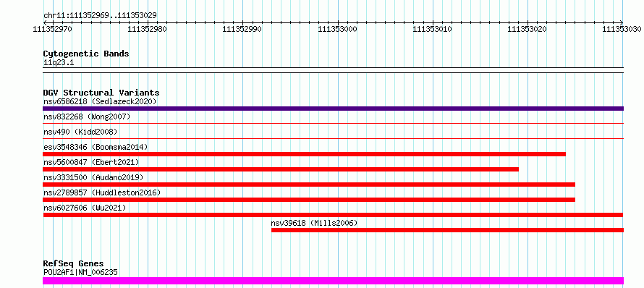Click the chr11:111352969..111353029 region label
Screen dimensions: 644x288
pos(100,16)
